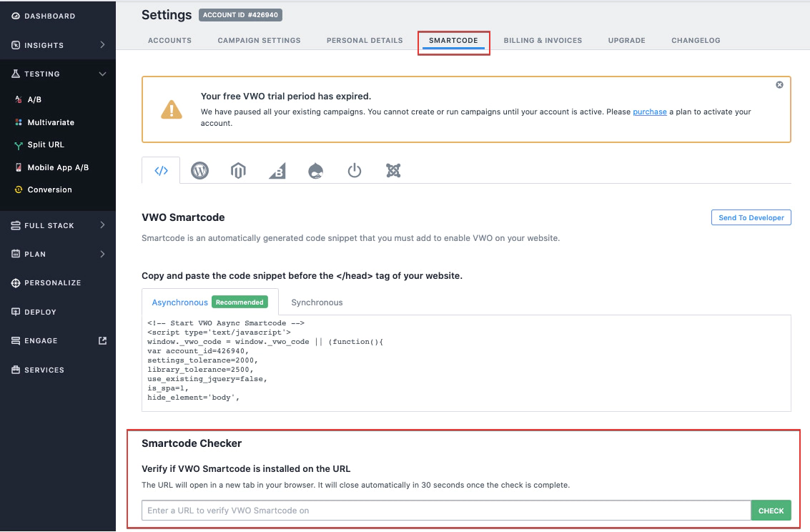Click the Smartcode Checker URL input field
The image size is (810, 532).
[443, 510]
